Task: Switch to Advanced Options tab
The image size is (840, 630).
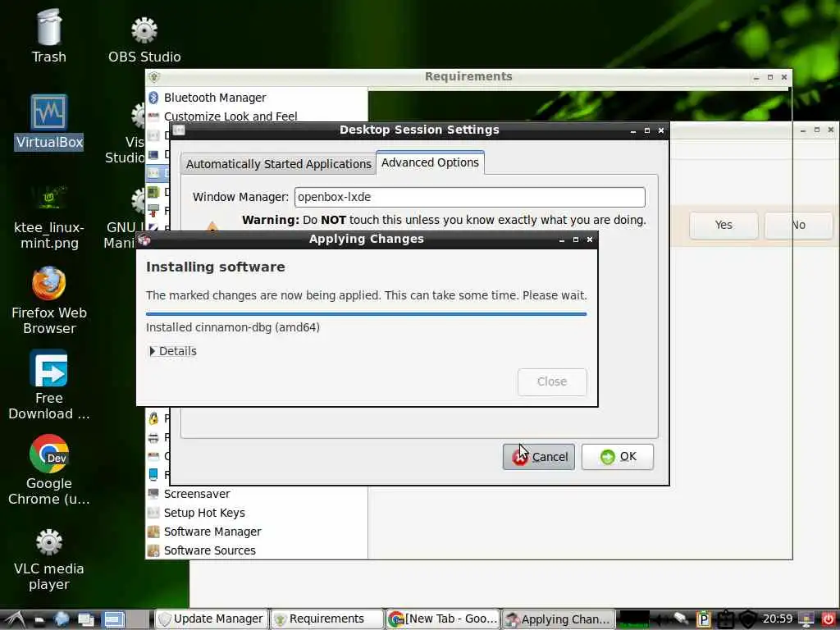Action: [x=430, y=162]
